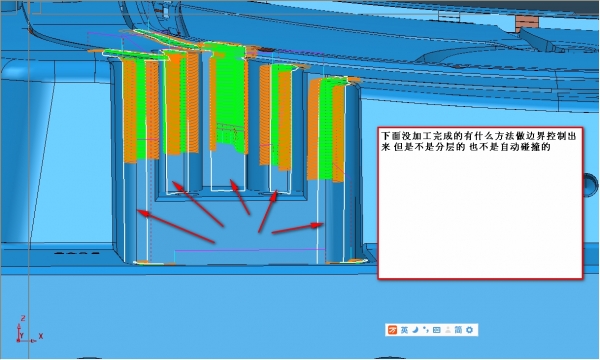Click the grayed user account icon
This screenshot has width=600, height=360.
coord(448,330)
